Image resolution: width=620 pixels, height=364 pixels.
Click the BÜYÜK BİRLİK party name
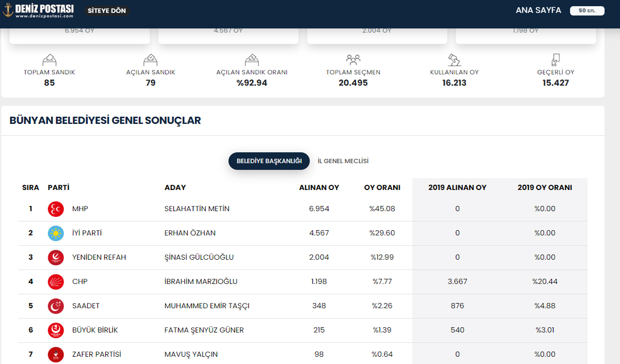(x=95, y=330)
